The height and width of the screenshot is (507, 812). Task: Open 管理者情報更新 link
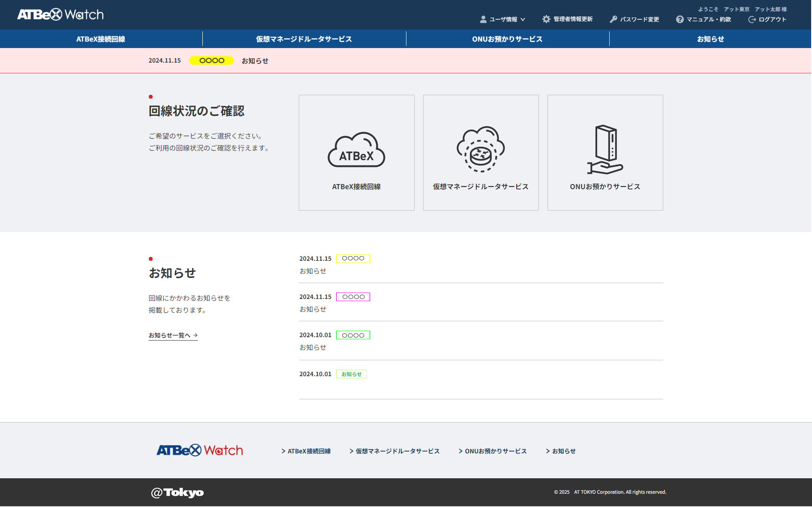[573, 19]
